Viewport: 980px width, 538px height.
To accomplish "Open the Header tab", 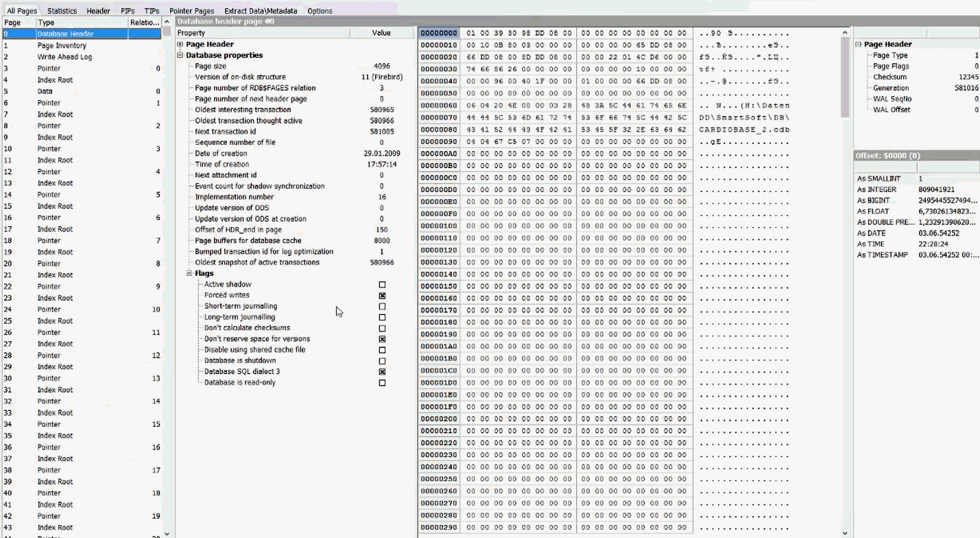I will point(98,11).
